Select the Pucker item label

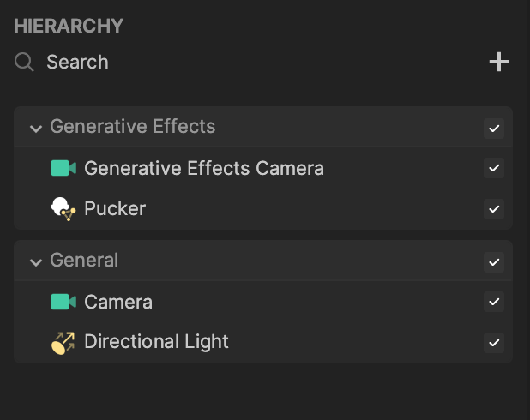coord(115,208)
